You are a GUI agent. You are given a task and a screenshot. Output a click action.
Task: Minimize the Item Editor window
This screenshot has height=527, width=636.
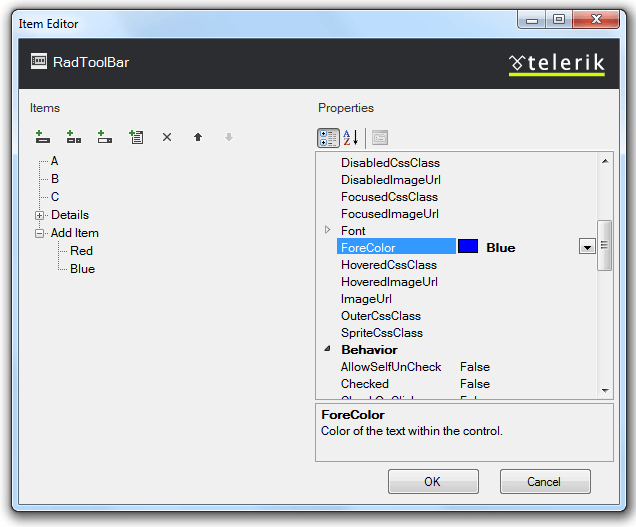click(x=532, y=19)
